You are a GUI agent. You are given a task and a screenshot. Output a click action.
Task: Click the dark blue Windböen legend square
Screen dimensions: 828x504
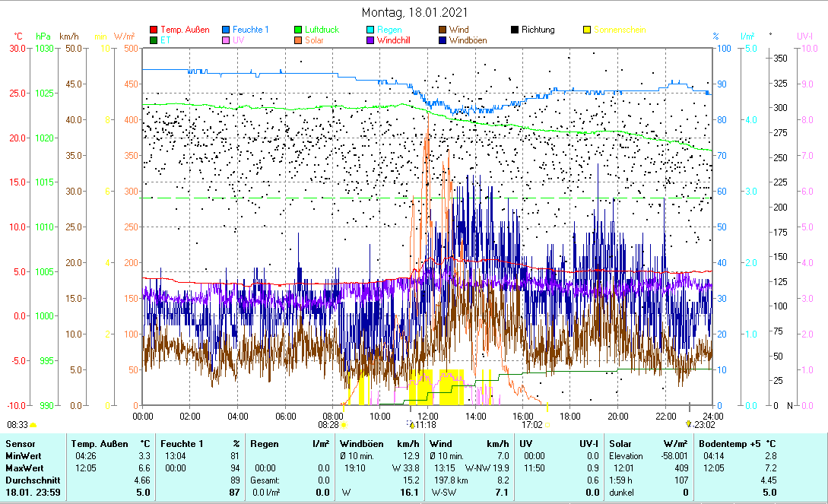(x=443, y=41)
